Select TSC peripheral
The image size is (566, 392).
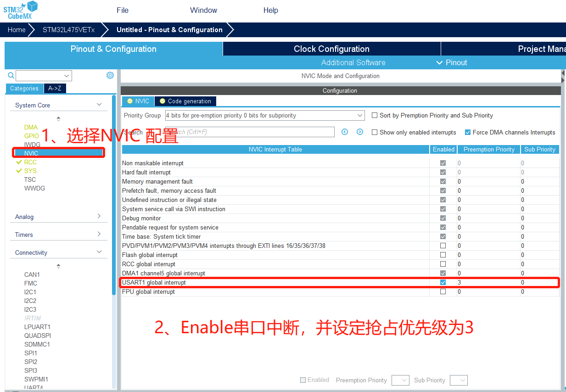30,179
